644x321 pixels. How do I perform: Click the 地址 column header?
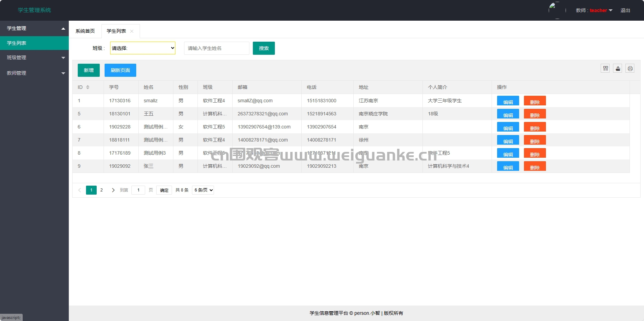(x=388, y=87)
